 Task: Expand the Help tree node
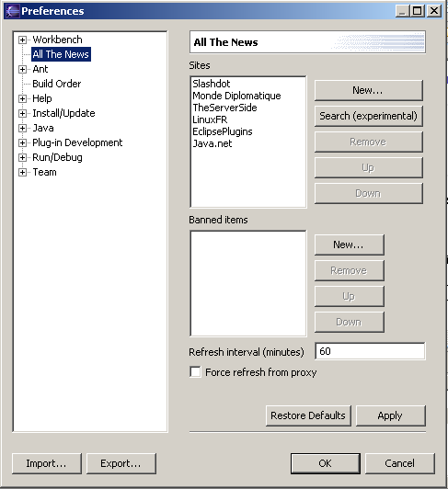click(x=22, y=99)
